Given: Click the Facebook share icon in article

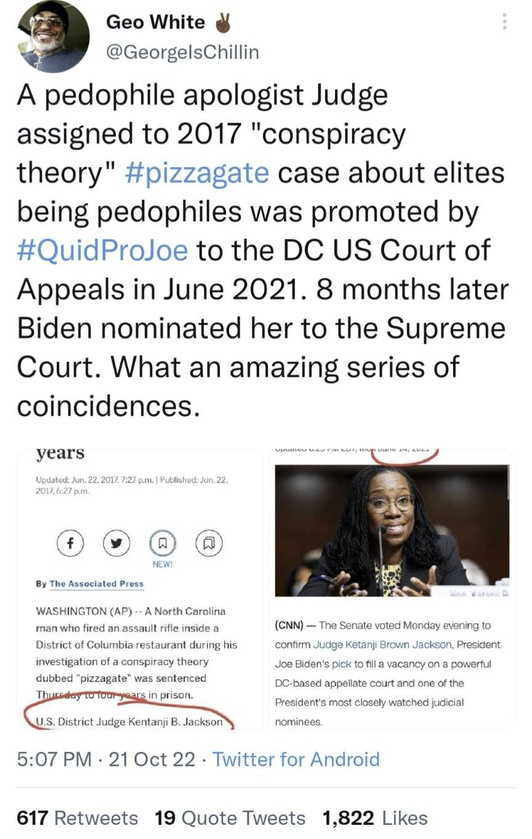Looking at the screenshot, I should point(70,543).
